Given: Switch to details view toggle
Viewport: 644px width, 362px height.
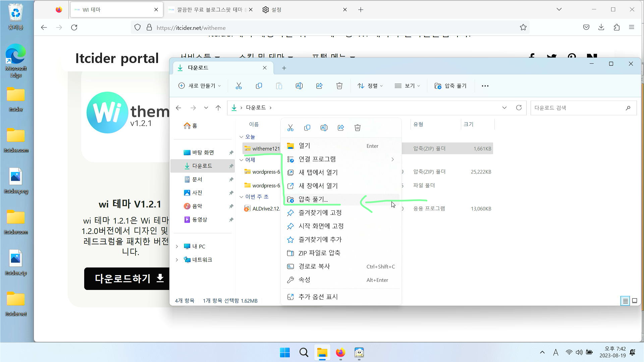Looking at the screenshot, I should click(625, 301).
